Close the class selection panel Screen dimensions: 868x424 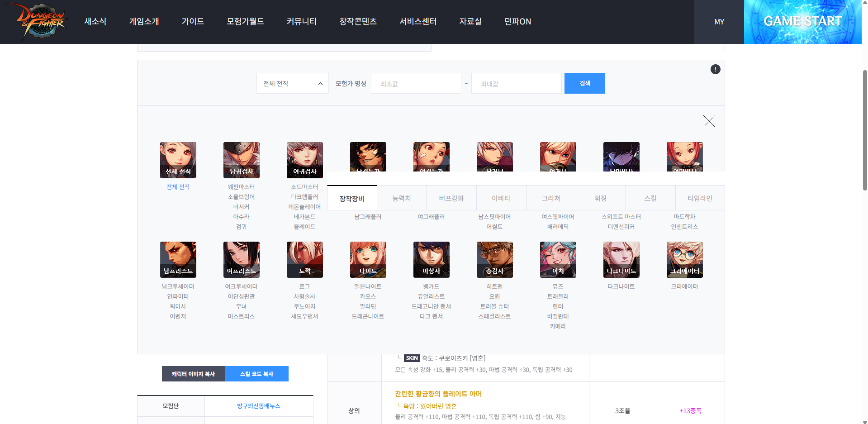coord(709,121)
